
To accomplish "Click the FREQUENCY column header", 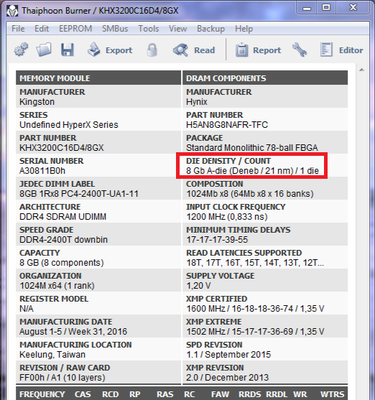I will pos(42,394).
